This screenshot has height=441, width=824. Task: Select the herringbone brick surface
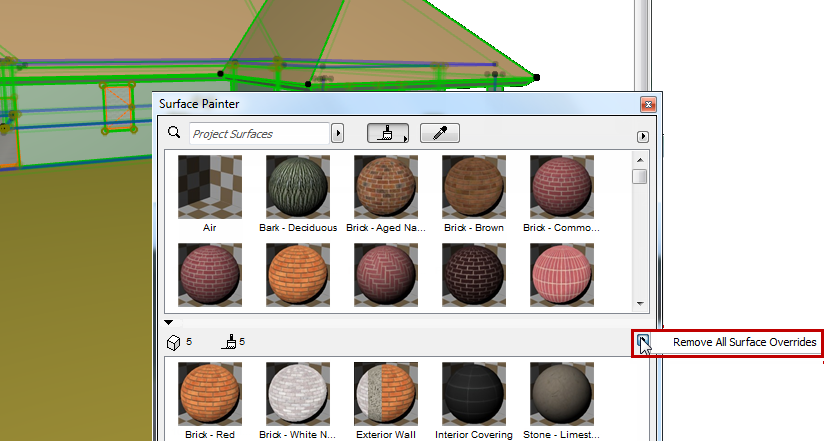(x=386, y=275)
